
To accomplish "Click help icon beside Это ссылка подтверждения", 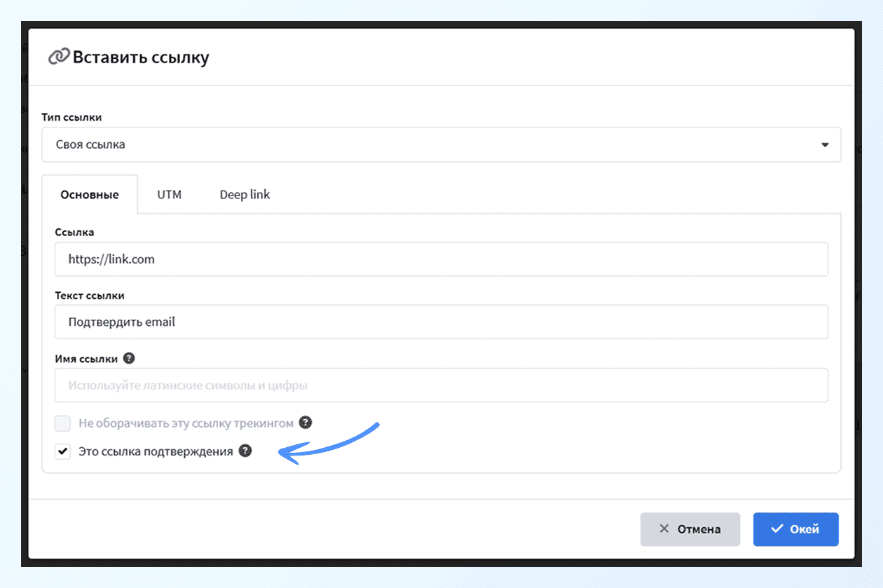I will (245, 451).
